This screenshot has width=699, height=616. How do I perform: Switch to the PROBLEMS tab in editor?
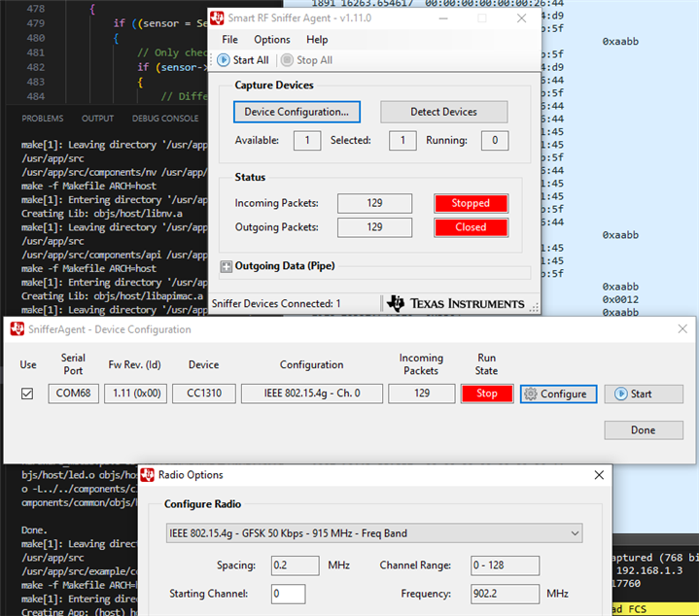[43, 119]
